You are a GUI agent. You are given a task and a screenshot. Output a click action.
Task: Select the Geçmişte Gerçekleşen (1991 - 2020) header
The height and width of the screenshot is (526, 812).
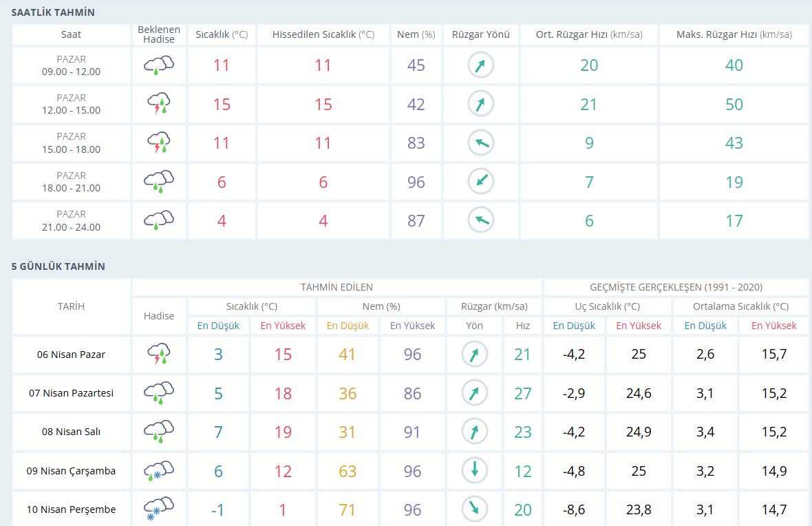(x=676, y=287)
